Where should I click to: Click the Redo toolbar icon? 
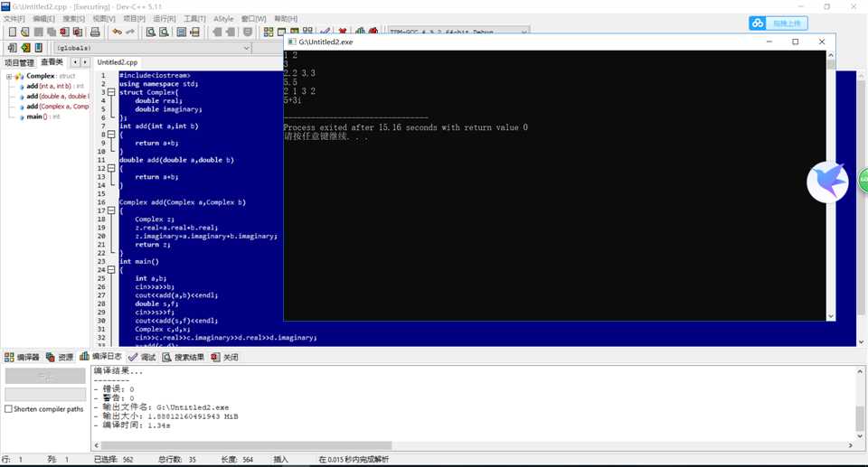click(x=130, y=33)
